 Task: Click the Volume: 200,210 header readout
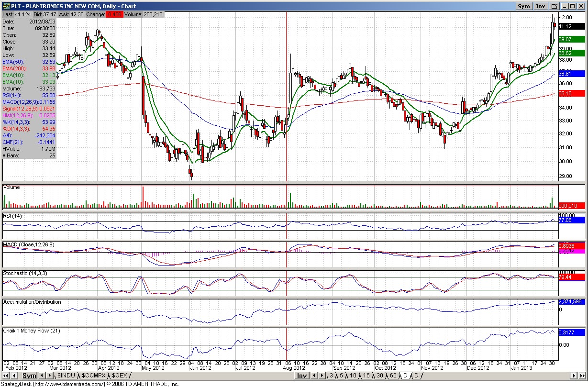[x=144, y=14]
